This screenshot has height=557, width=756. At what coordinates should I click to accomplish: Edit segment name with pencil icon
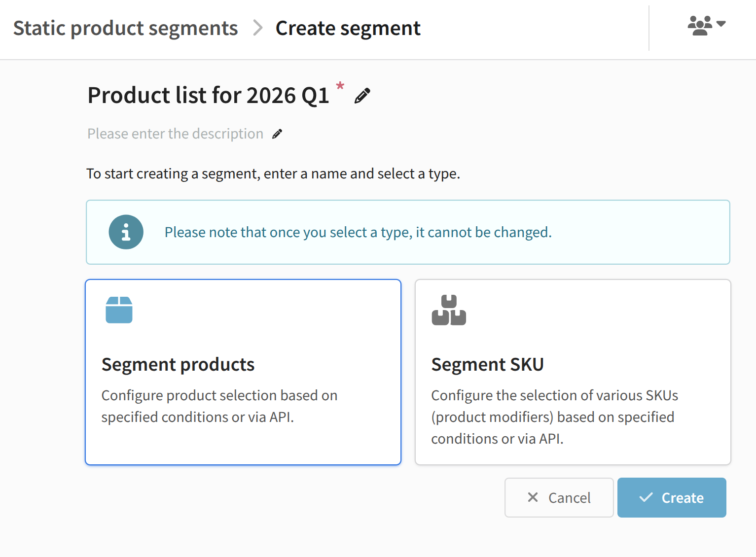362,96
